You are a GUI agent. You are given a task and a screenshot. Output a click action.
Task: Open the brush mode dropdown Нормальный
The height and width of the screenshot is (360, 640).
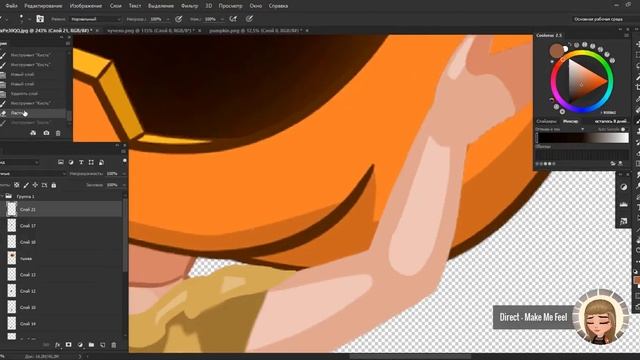point(95,19)
